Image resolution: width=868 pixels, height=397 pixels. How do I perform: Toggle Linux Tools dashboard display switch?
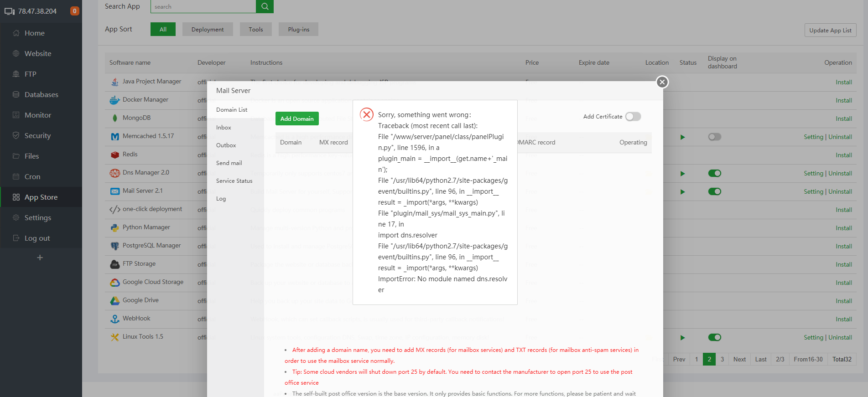tap(714, 337)
